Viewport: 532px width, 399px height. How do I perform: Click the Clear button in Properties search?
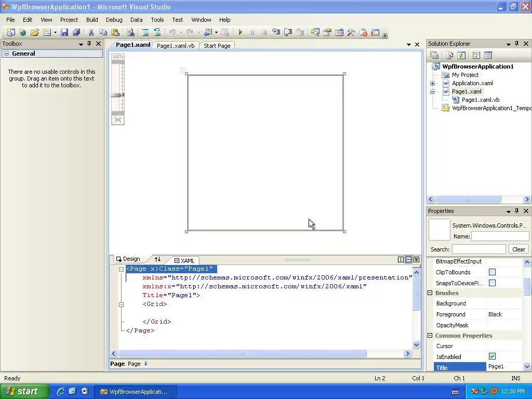pyautogui.click(x=518, y=249)
